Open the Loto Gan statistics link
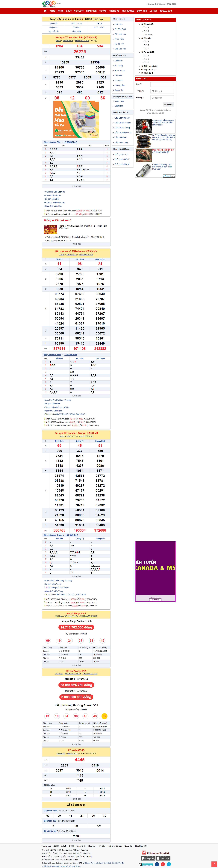Viewport: 218px width, 868px height. click(119, 24)
